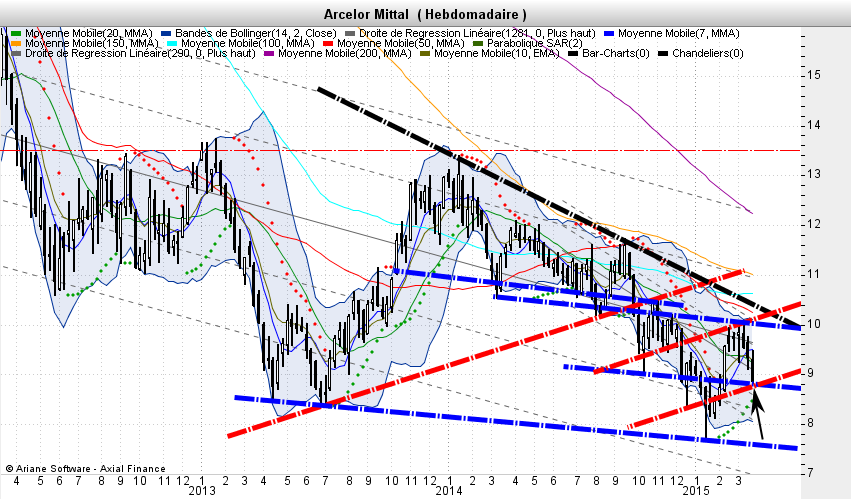Select the 'Moyenne Mobile(150, MMA)' legend label
The height and width of the screenshot is (499, 851).
point(92,43)
